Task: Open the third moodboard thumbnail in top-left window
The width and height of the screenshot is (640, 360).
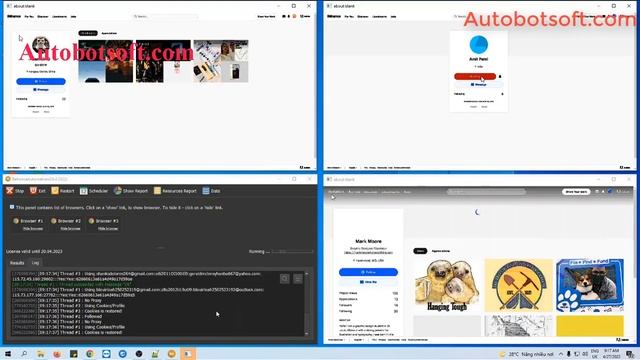Action: pyautogui.click(x=221, y=61)
